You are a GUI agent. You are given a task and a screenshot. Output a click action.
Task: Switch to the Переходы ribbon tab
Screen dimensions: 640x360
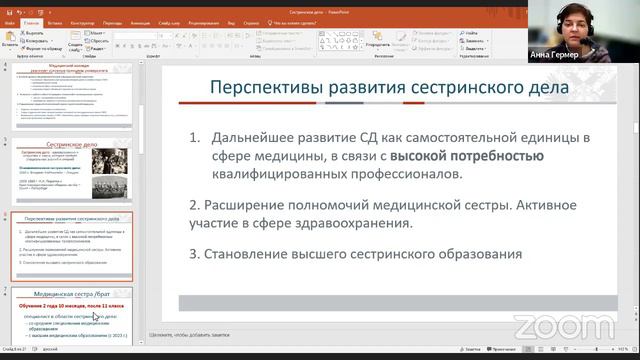coord(112,23)
